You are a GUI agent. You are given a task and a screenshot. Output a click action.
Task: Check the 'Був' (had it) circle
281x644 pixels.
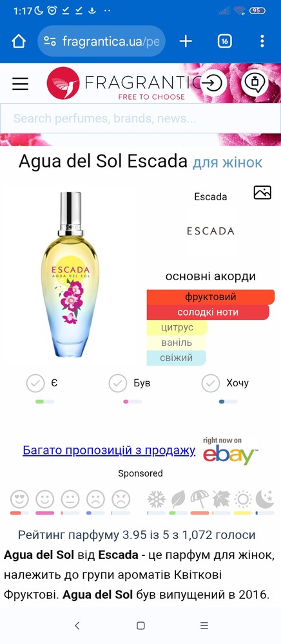tap(118, 384)
